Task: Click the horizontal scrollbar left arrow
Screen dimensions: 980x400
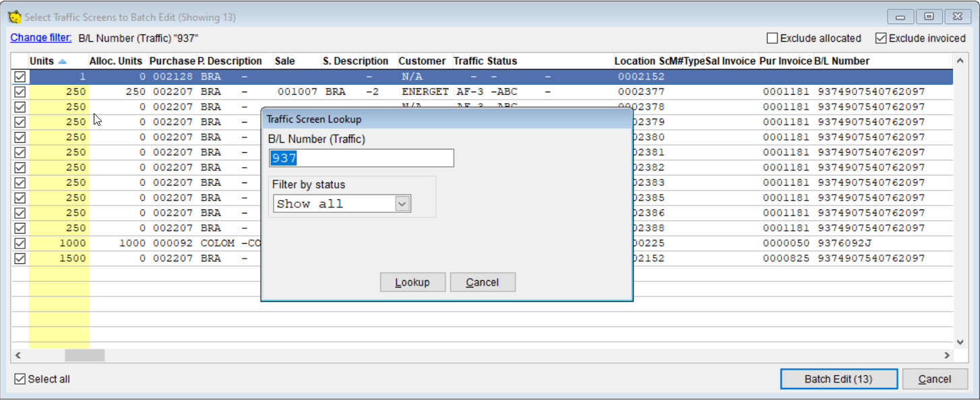Action: [18, 355]
